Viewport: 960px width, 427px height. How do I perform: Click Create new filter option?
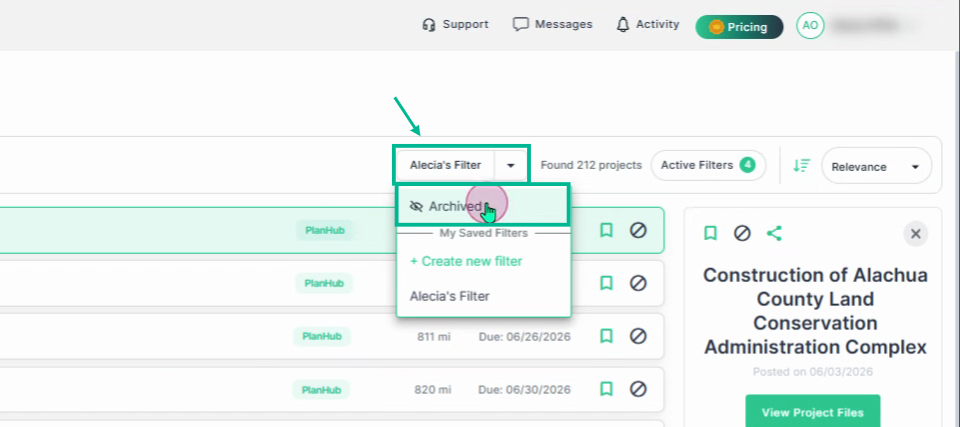[x=466, y=262]
